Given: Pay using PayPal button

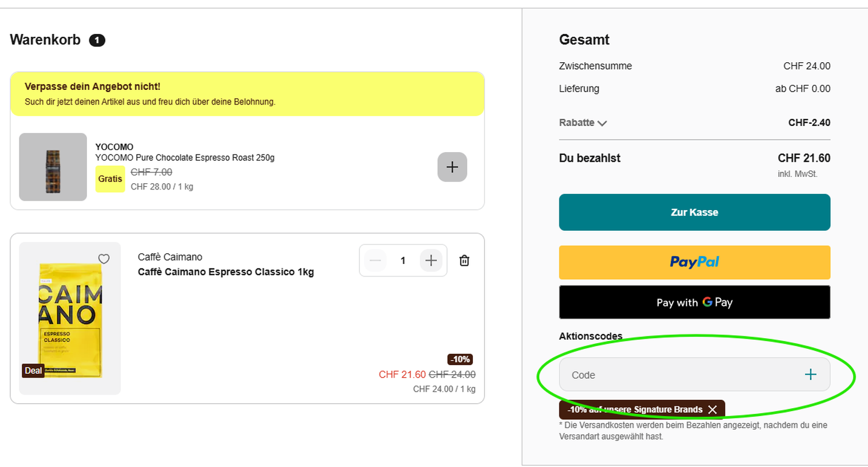Looking at the screenshot, I should point(695,262).
